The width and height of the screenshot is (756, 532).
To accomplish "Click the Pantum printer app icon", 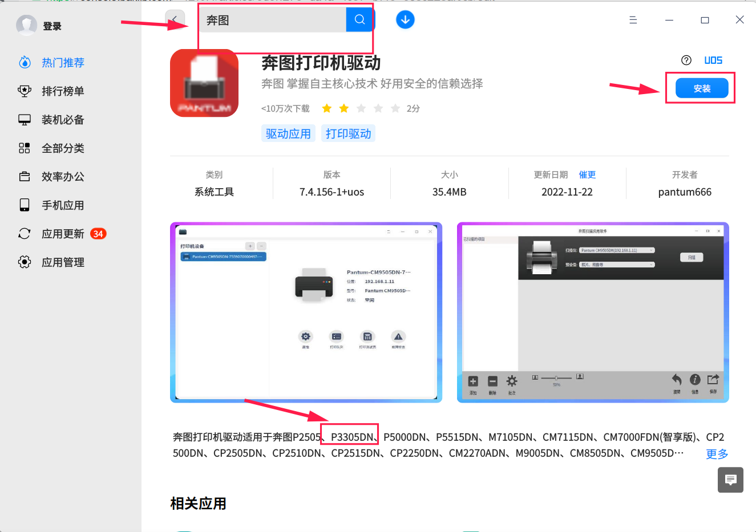I will coord(204,83).
